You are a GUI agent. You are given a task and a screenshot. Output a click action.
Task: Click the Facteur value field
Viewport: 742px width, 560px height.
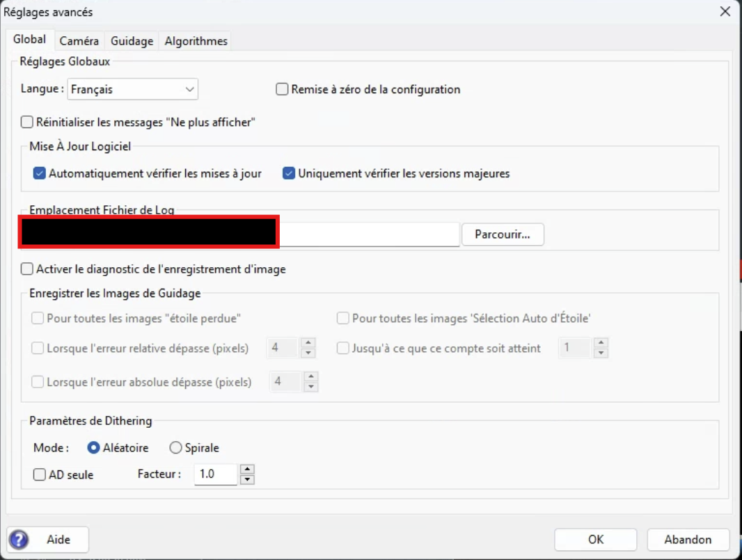coord(215,474)
